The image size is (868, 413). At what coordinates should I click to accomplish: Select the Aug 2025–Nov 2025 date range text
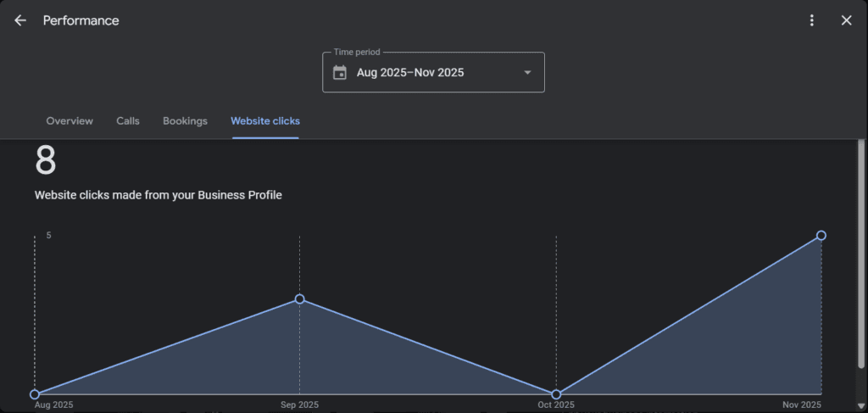point(410,73)
